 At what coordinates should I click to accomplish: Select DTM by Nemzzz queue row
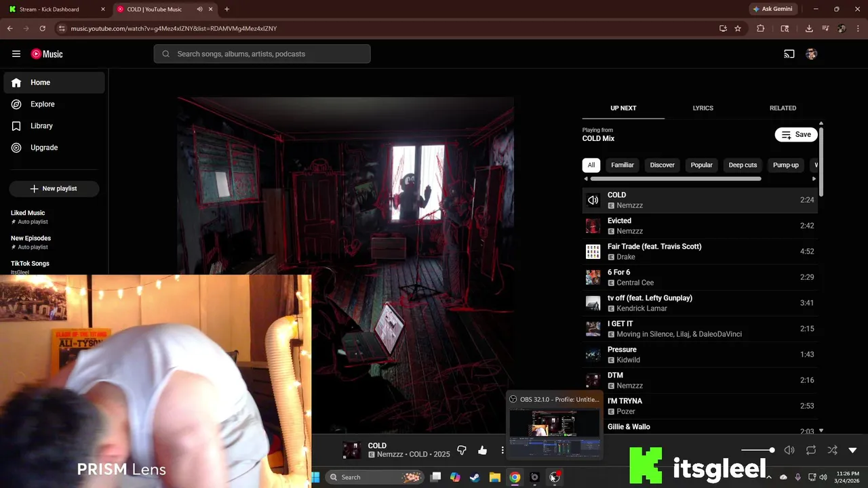tap(700, 380)
